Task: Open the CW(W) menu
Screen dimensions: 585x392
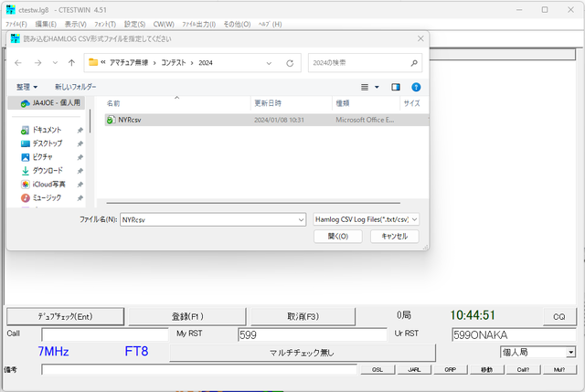Action: [164, 25]
